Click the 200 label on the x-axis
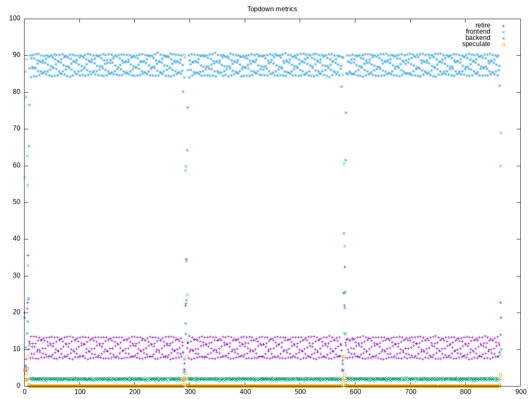Image resolution: width=532 pixels, height=399 pixels. pyautogui.click(x=135, y=392)
